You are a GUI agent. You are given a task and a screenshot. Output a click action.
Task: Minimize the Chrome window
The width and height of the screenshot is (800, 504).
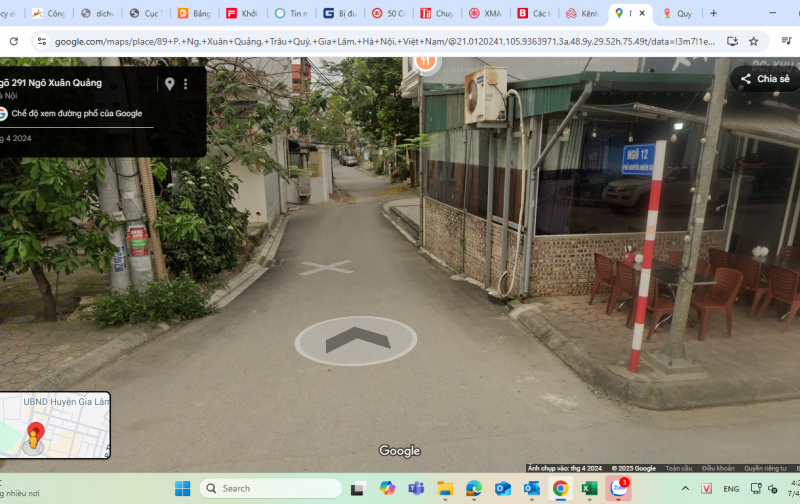772,13
